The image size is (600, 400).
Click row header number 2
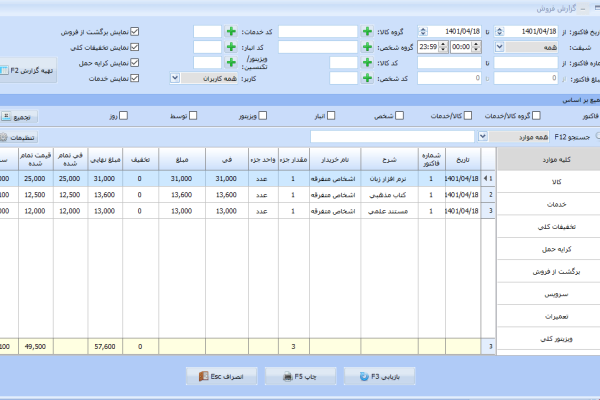point(488,195)
